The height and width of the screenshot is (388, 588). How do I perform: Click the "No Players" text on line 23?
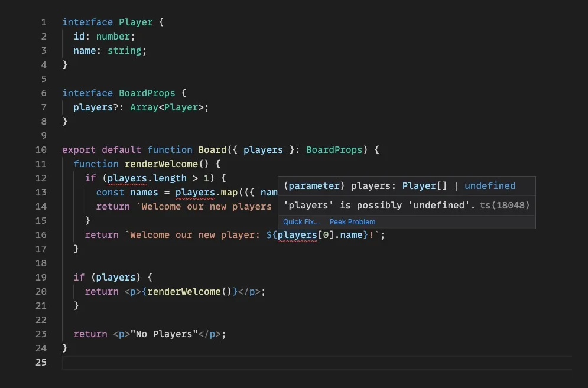click(x=164, y=334)
